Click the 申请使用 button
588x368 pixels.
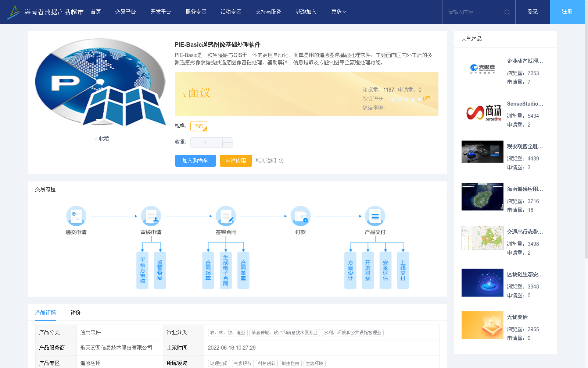click(x=236, y=161)
